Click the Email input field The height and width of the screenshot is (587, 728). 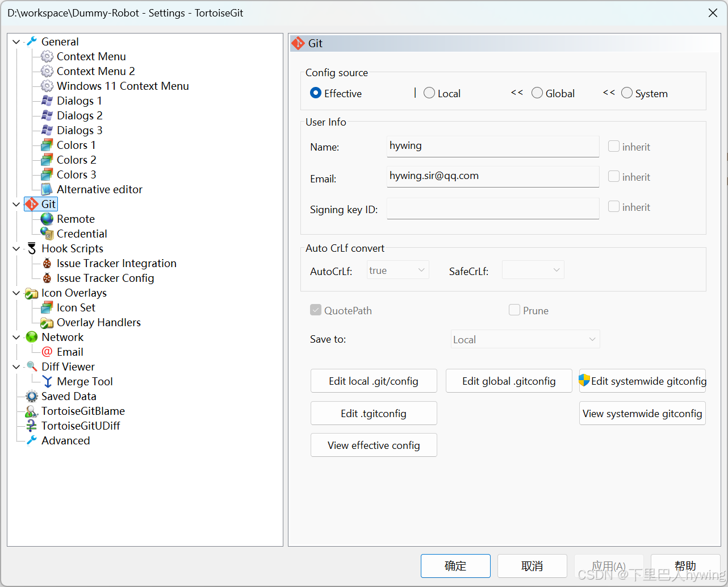pos(493,176)
